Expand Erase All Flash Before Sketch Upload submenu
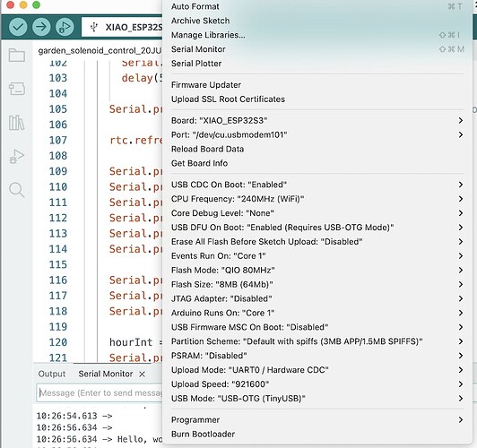477x448 pixels. click(x=317, y=242)
